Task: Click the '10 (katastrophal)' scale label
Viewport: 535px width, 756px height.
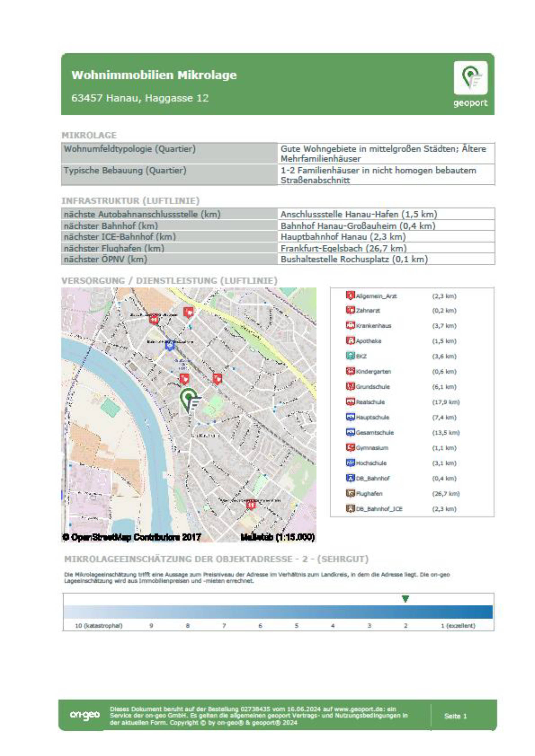Action: point(99,626)
